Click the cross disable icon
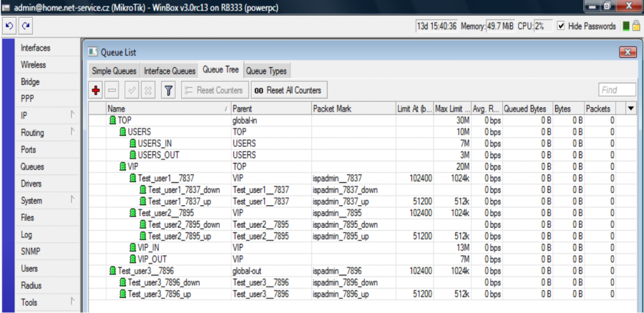The image size is (644, 313). click(x=149, y=90)
